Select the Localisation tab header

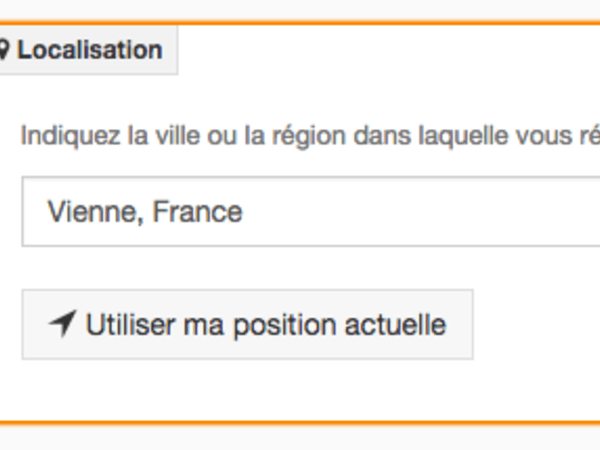tap(86, 50)
